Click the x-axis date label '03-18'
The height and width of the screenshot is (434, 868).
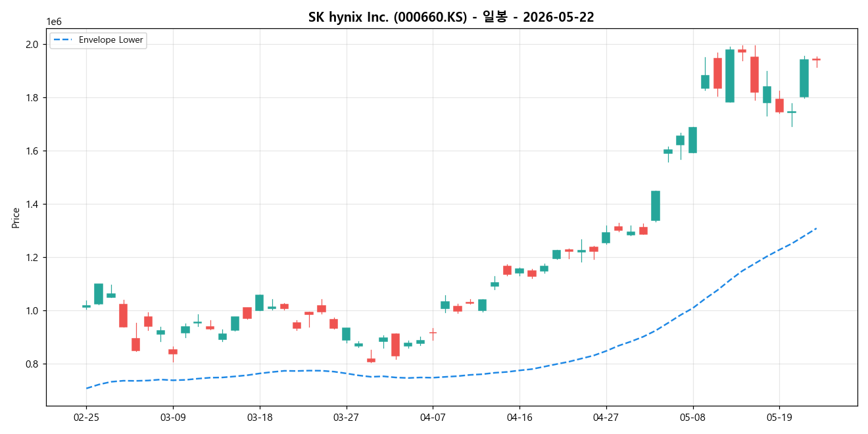[259, 417]
